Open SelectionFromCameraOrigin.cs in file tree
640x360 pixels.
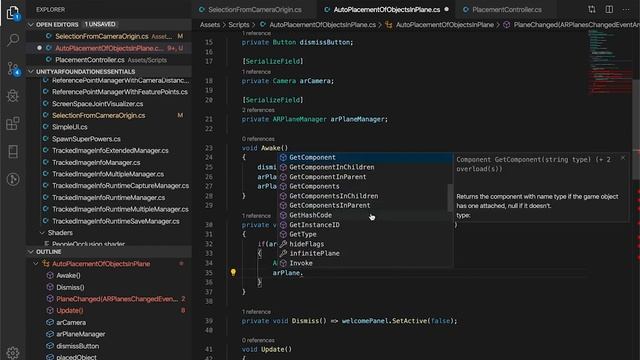[109, 116]
